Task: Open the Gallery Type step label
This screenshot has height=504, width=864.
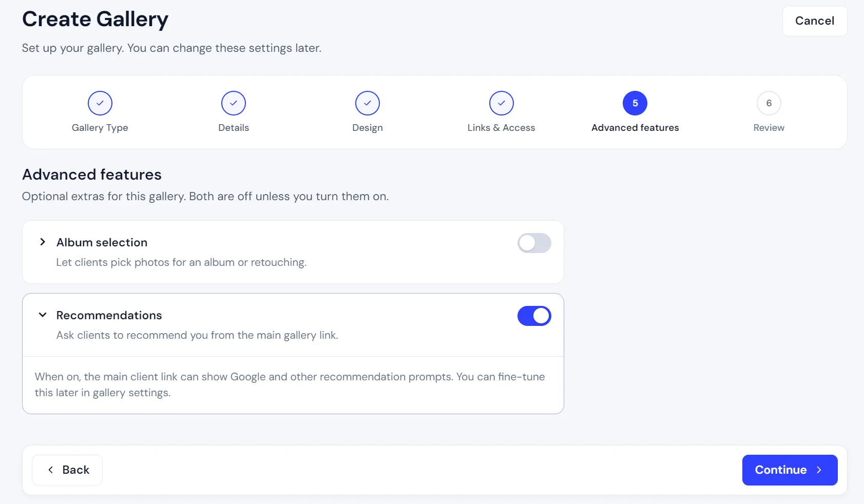Action: coord(100,128)
